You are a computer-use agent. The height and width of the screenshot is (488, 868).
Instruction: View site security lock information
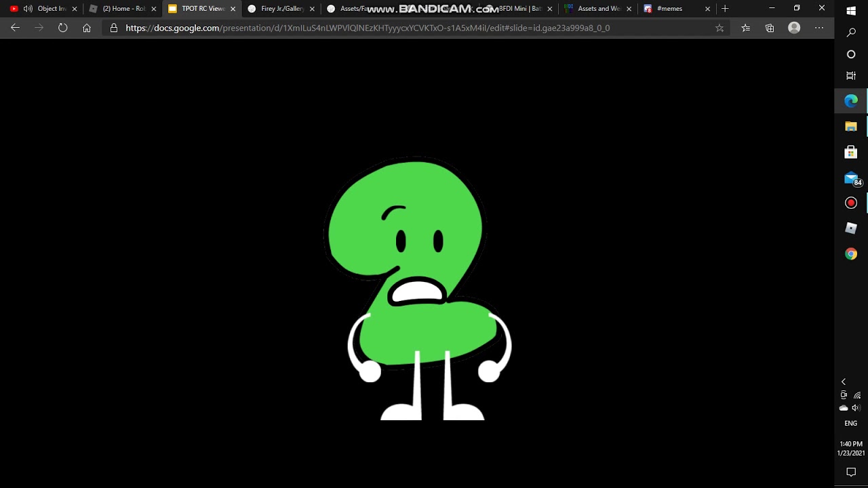click(x=113, y=28)
